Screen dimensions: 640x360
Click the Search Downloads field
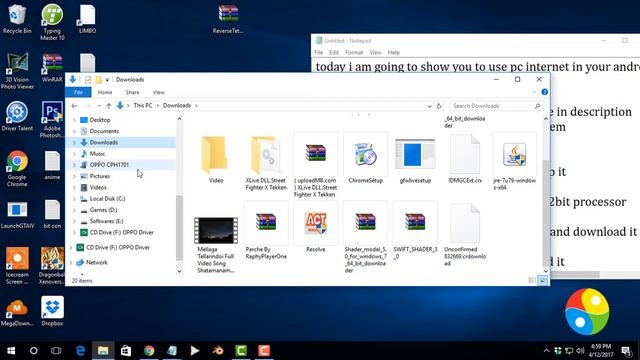[x=498, y=106]
